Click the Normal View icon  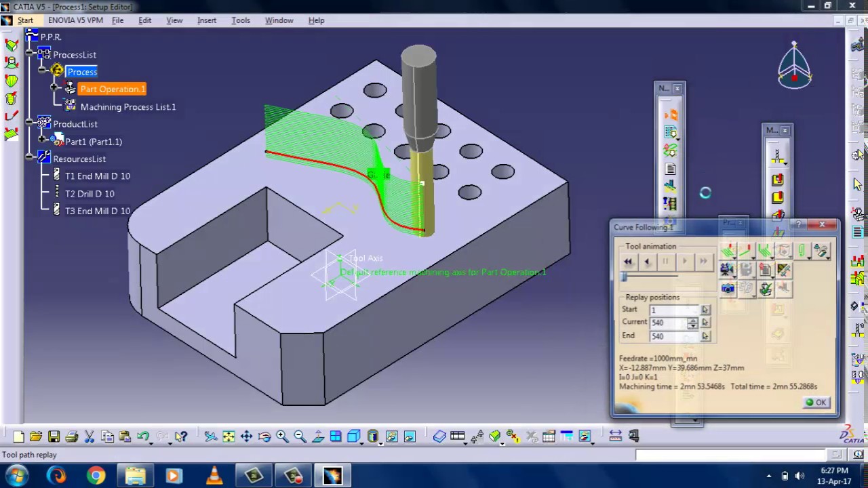(317, 436)
